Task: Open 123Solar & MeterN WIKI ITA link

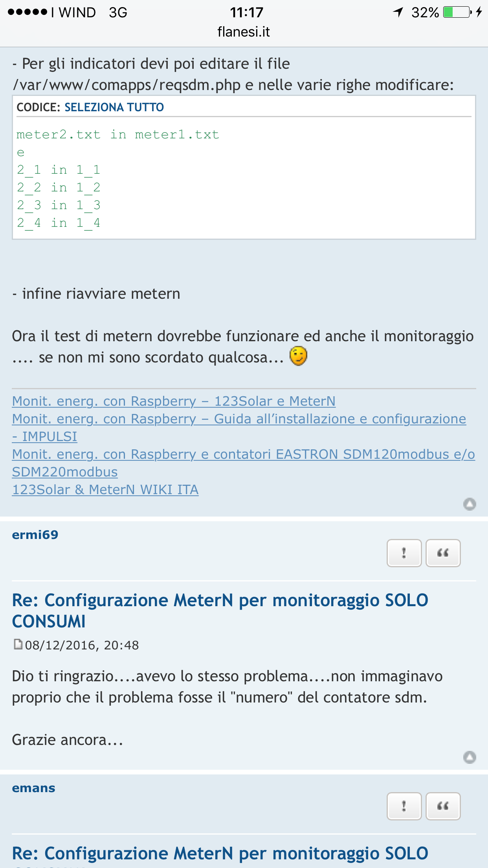Action: [x=105, y=490]
